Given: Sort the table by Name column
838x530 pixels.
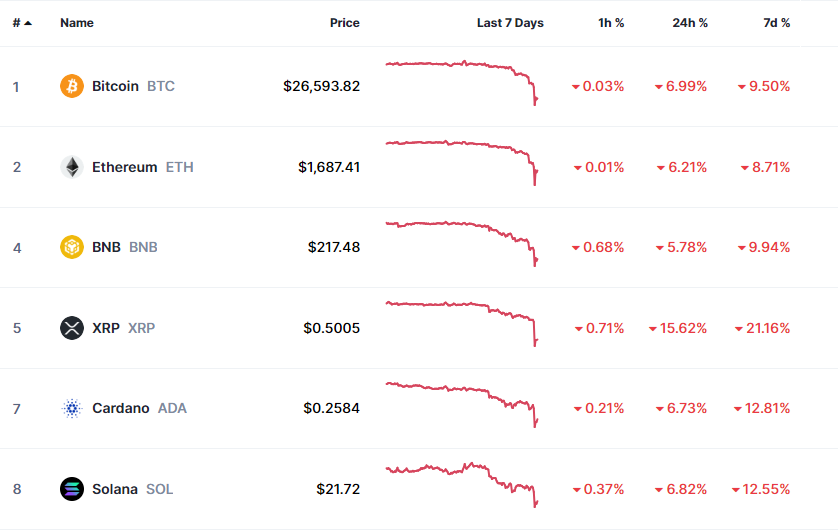Looking at the screenshot, I should click(76, 22).
